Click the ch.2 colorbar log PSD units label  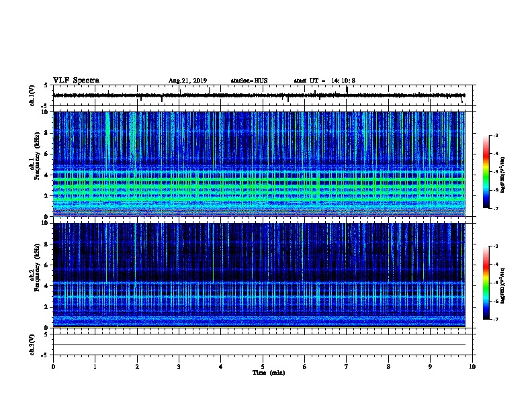coord(502,285)
